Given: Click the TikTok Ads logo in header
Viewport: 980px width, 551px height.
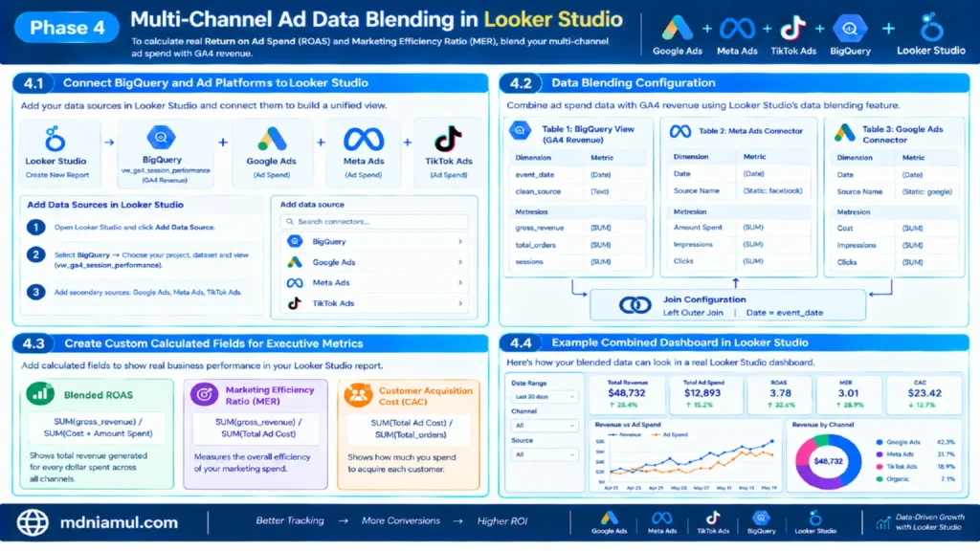Looking at the screenshot, I should pos(793,28).
